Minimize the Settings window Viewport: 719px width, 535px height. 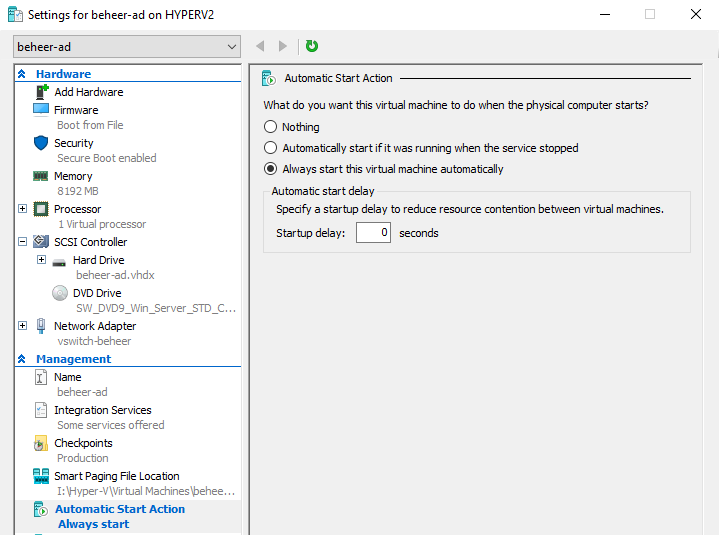[x=605, y=14]
